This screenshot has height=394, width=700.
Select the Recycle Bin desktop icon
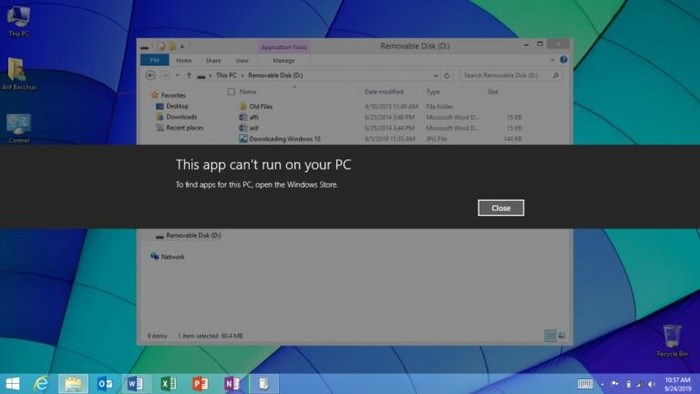672,341
